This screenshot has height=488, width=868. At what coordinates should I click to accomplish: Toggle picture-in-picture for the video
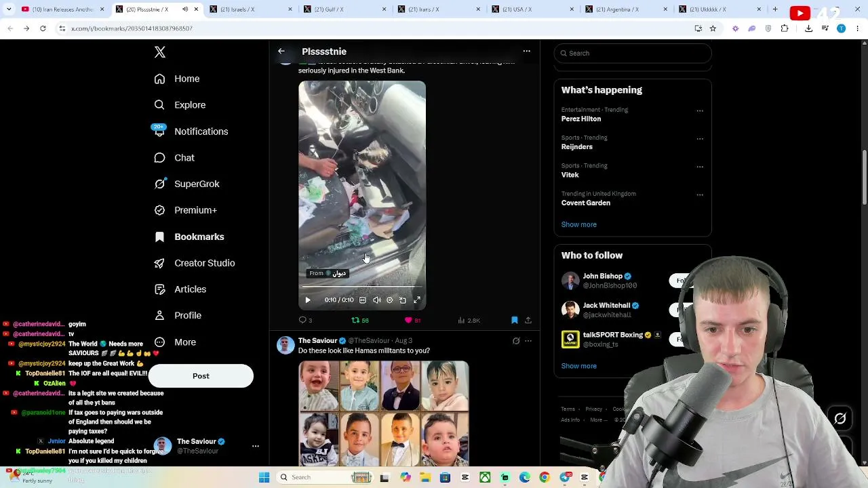click(x=403, y=300)
